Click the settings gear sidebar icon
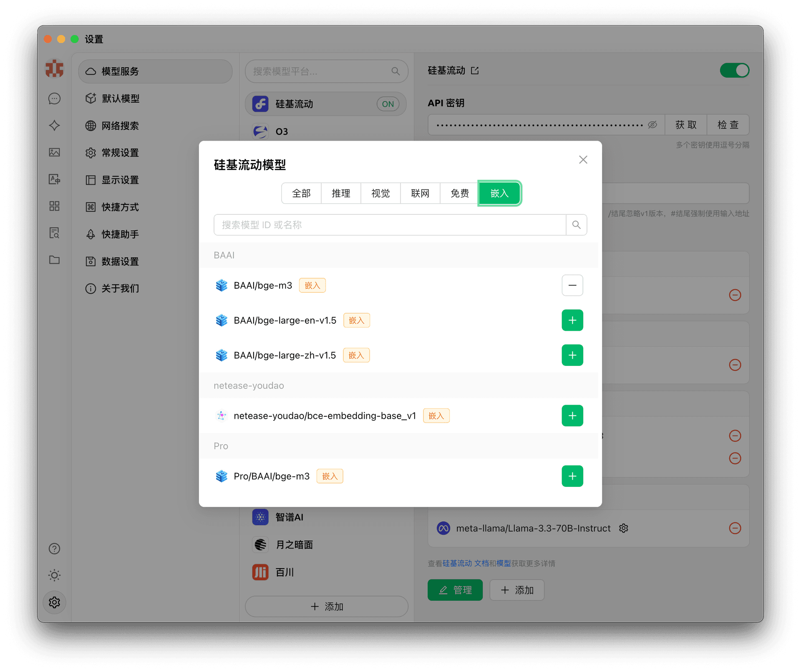Screen dimensions: 801x672 pyautogui.click(x=54, y=602)
